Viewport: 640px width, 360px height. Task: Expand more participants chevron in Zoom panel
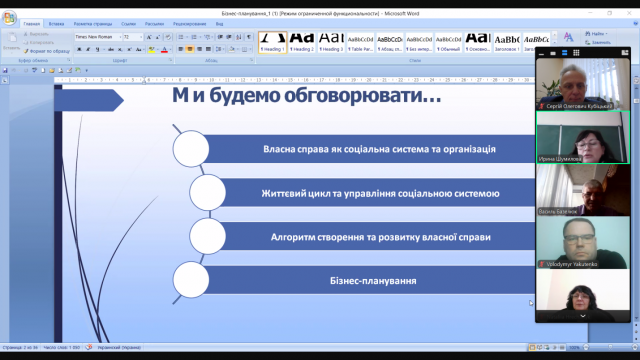pyautogui.click(x=583, y=316)
